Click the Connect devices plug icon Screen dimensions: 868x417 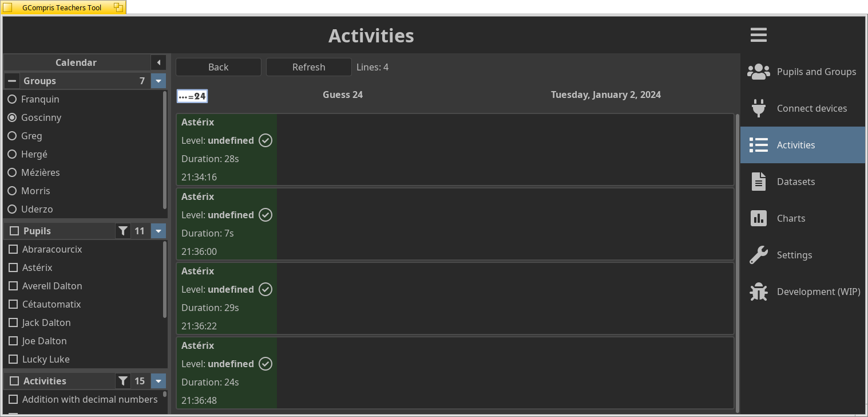758,108
